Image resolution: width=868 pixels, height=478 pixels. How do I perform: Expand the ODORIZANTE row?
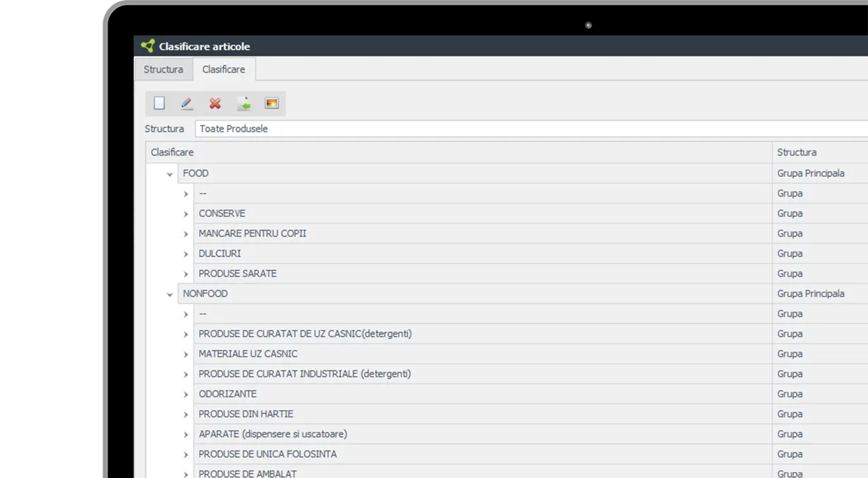186,395
